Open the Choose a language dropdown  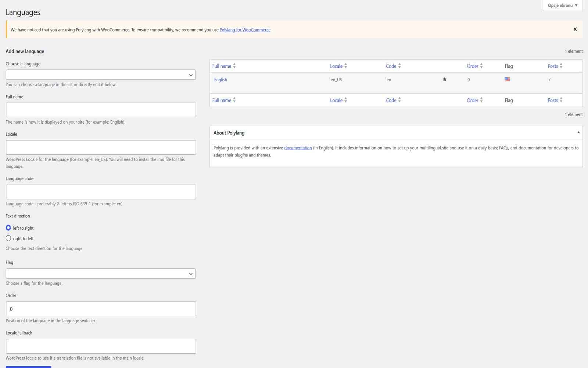point(101,75)
